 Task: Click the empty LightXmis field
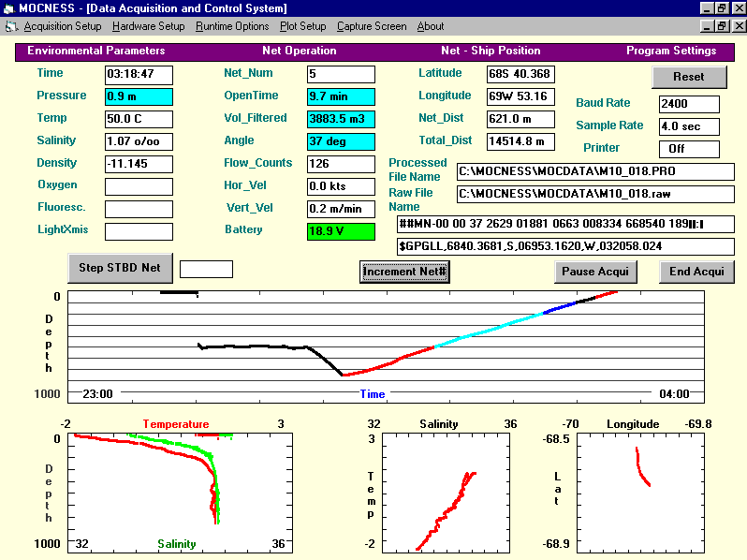click(x=139, y=231)
